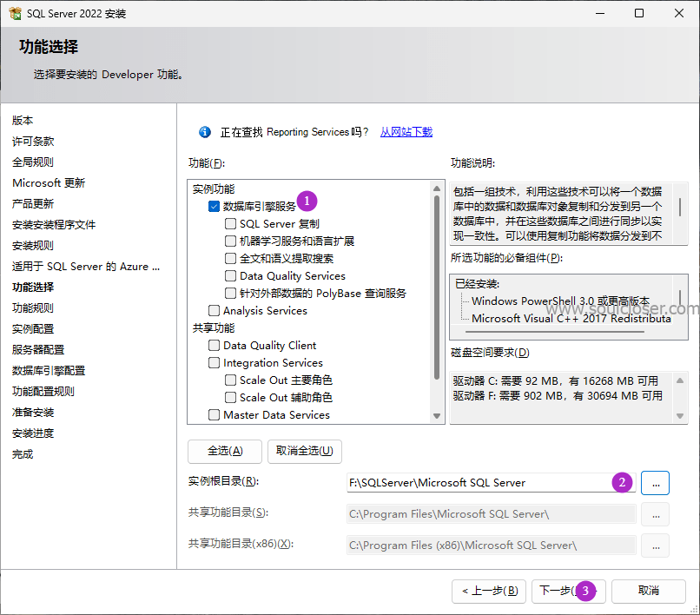Select the 准备安装 step in sidebar

33,413
